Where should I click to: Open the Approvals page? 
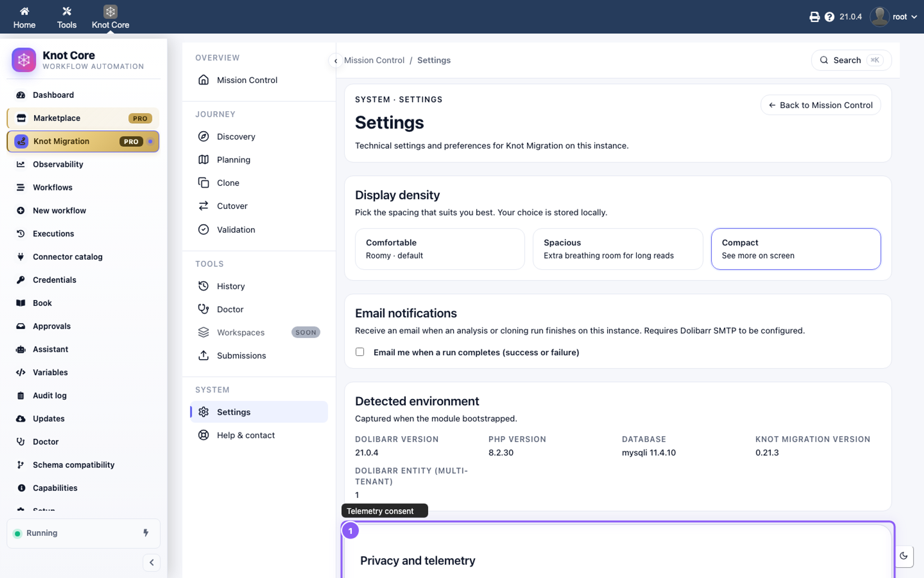tap(83, 326)
